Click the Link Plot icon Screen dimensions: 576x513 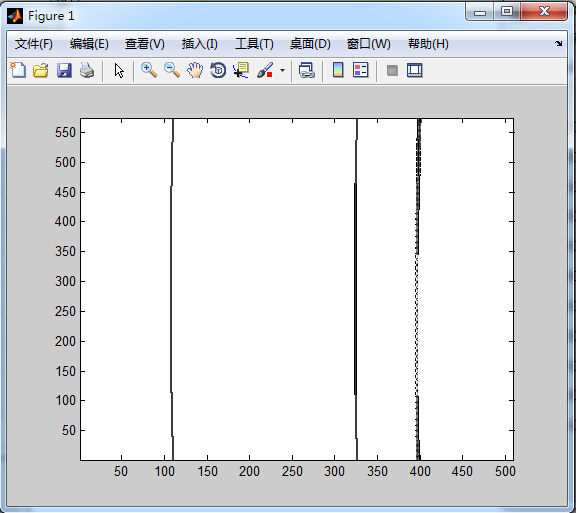click(306, 70)
